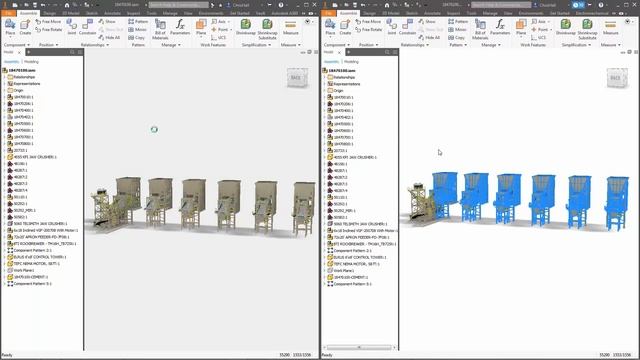Switch to Modeling browser tab in left window

(x=31, y=62)
